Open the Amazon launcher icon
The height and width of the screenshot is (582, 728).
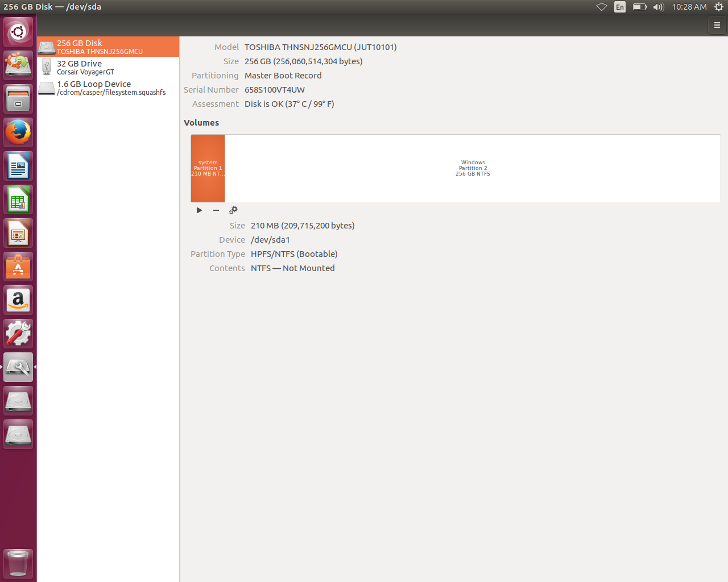pos(18,300)
